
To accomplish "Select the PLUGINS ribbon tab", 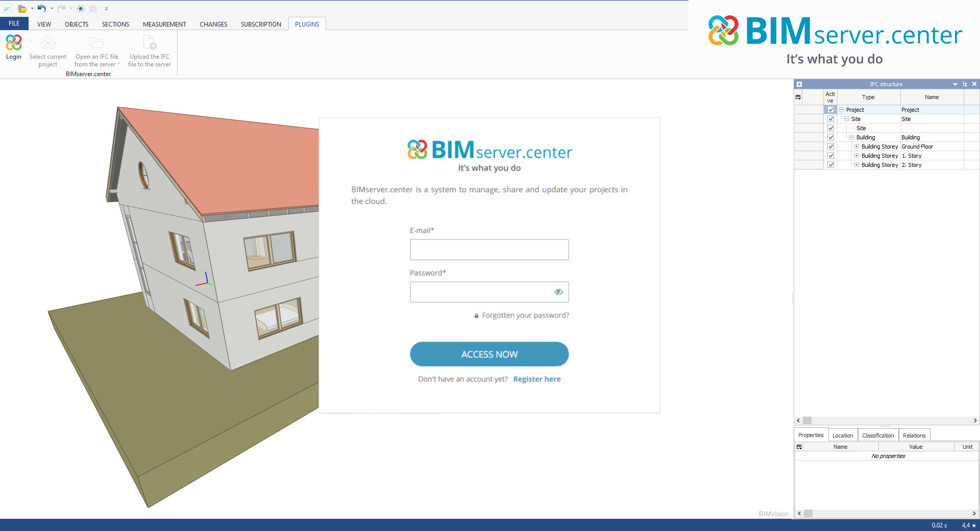I will coord(307,24).
